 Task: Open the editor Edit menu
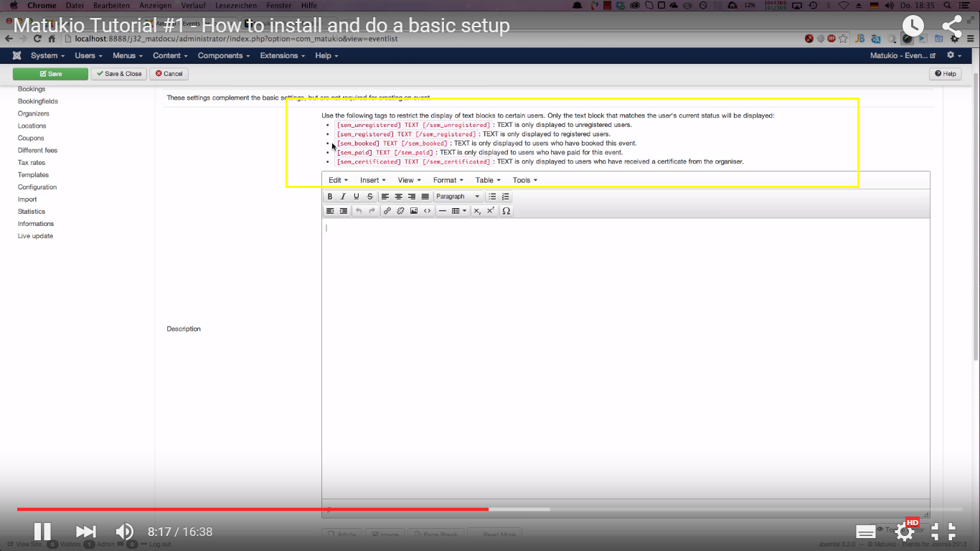[x=338, y=180]
